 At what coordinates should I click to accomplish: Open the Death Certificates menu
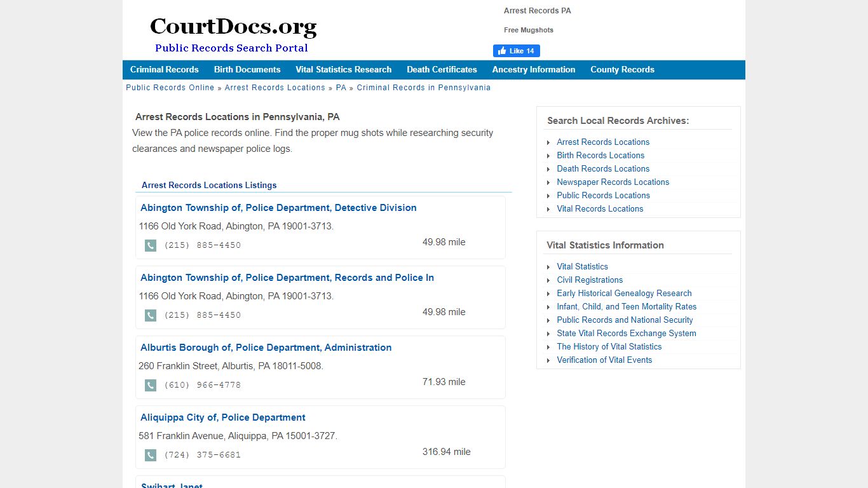point(442,70)
